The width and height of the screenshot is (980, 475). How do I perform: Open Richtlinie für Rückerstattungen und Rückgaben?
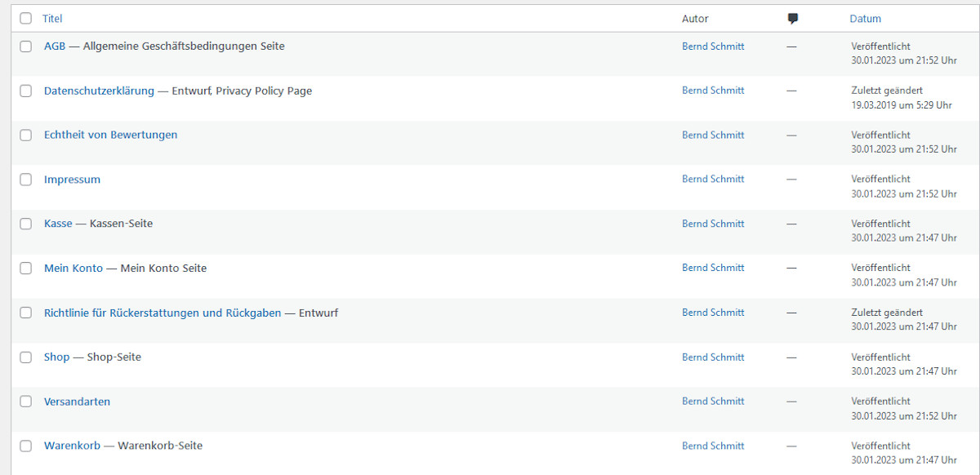[x=163, y=313]
